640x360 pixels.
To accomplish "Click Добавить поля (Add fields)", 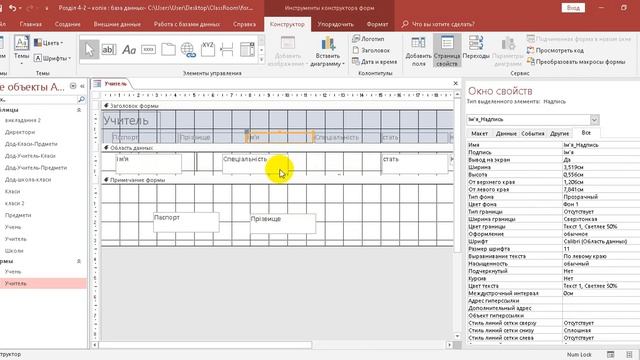I will 418,52.
